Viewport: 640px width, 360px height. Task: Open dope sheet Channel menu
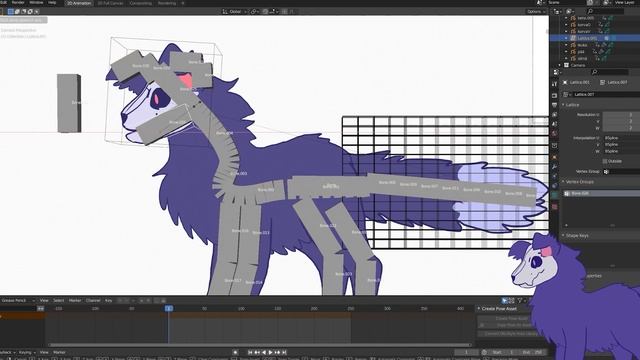(93, 300)
